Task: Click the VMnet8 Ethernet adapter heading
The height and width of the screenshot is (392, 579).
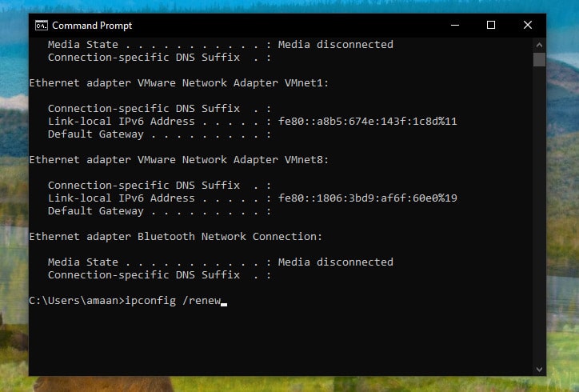Action: pyautogui.click(x=178, y=160)
